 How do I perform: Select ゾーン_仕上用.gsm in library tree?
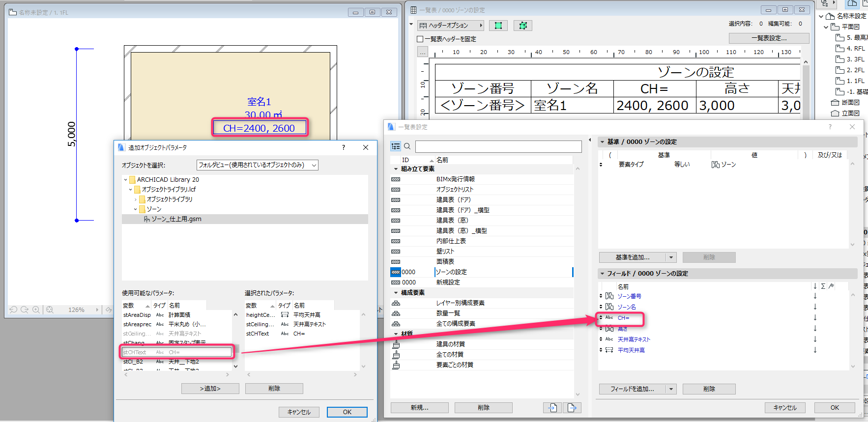(x=176, y=219)
